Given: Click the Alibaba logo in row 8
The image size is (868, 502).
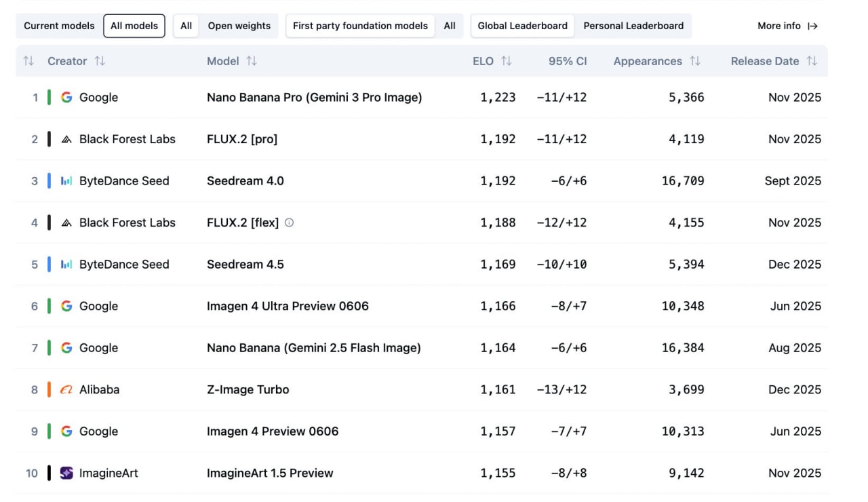Looking at the screenshot, I should (66, 389).
